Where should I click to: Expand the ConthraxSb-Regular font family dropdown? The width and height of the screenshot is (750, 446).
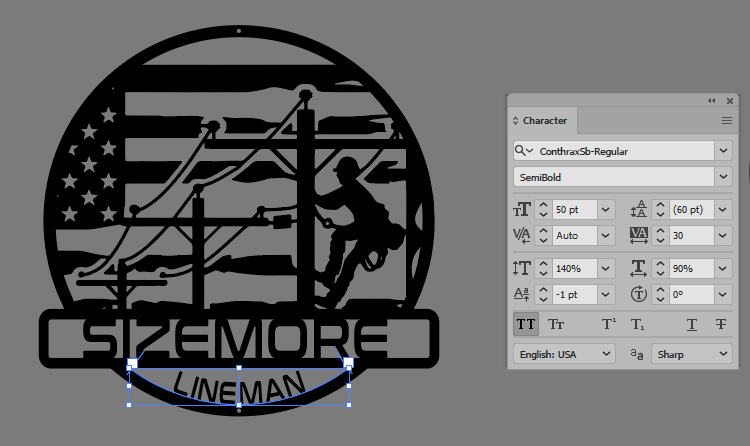[x=723, y=151]
